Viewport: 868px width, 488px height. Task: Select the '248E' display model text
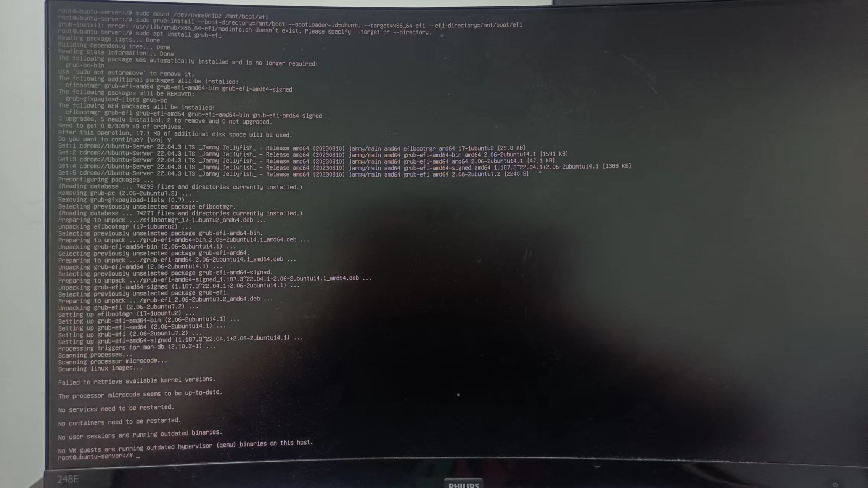coord(68,478)
